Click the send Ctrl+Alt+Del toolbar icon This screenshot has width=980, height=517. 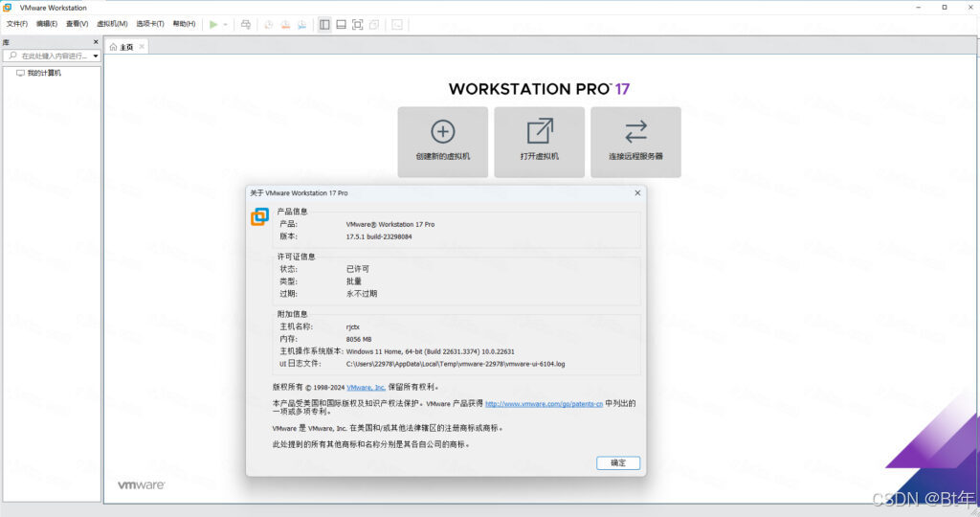point(246,24)
